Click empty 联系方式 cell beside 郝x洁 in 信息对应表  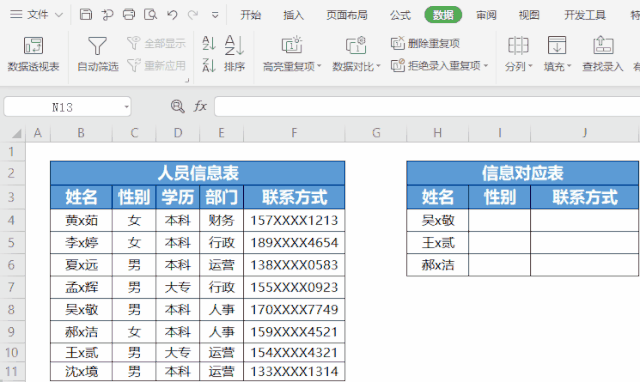pyautogui.click(x=584, y=265)
